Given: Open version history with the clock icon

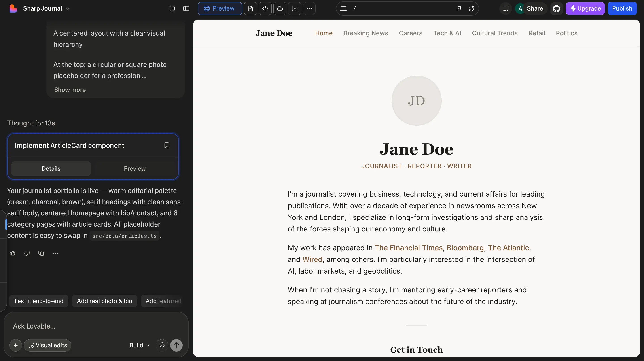Looking at the screenshot, I should (x=172, y=8).
